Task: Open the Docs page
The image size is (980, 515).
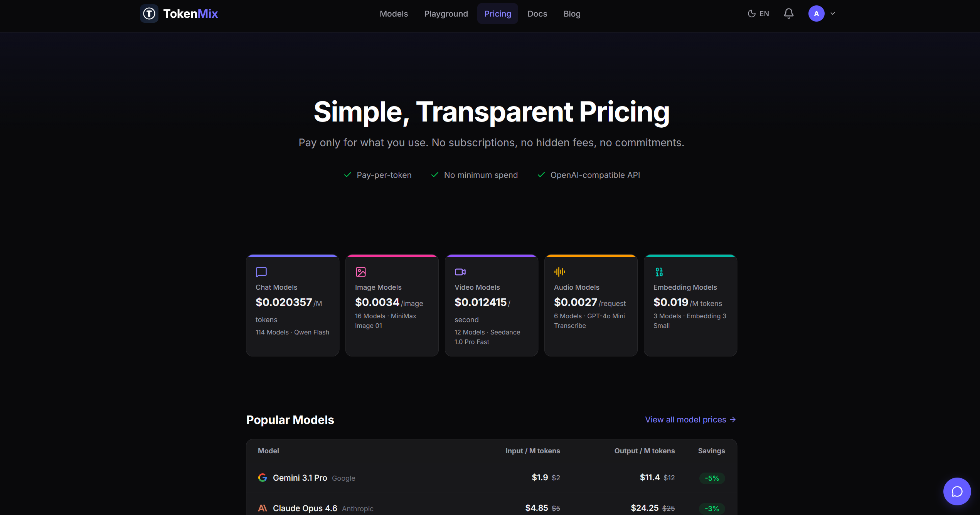Action: tap(537, 14)
